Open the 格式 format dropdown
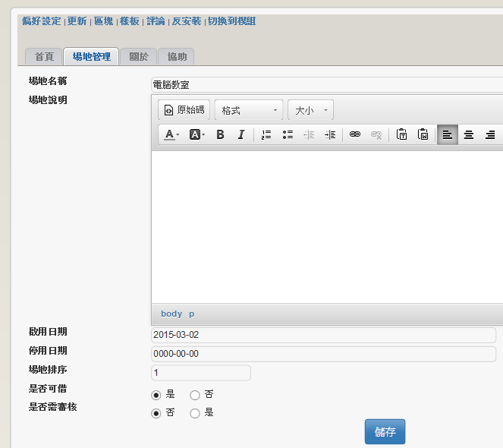Screen dimensions: 503x448 249,111
